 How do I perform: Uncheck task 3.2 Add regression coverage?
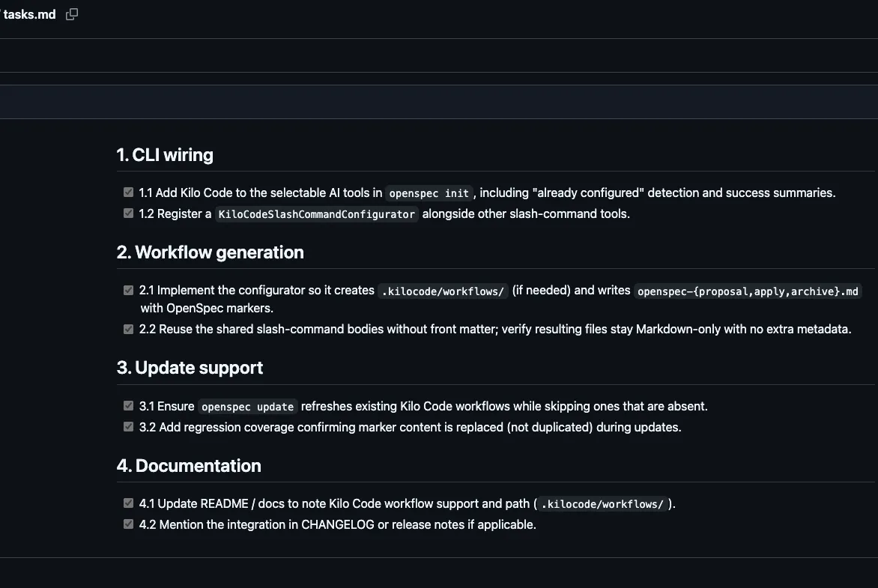129,427
